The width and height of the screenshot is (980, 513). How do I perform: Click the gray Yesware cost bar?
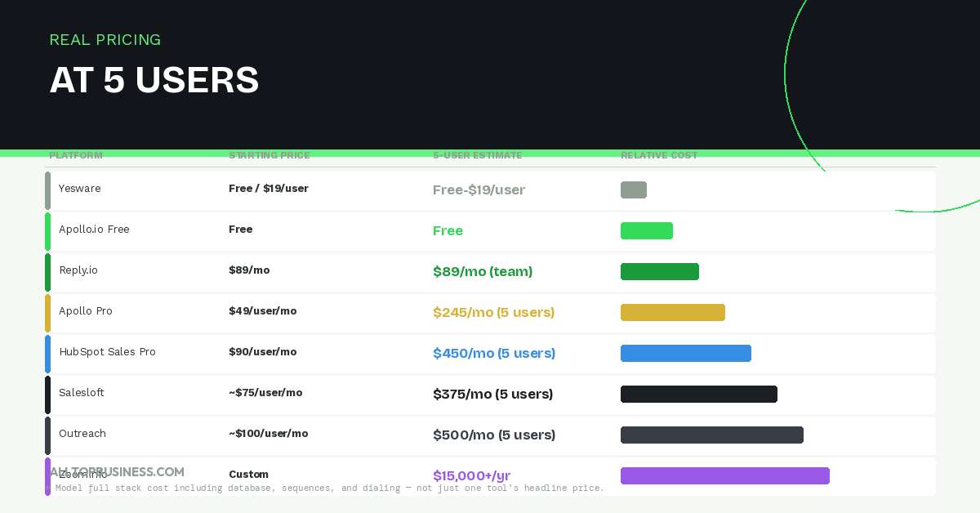(634, 190)
